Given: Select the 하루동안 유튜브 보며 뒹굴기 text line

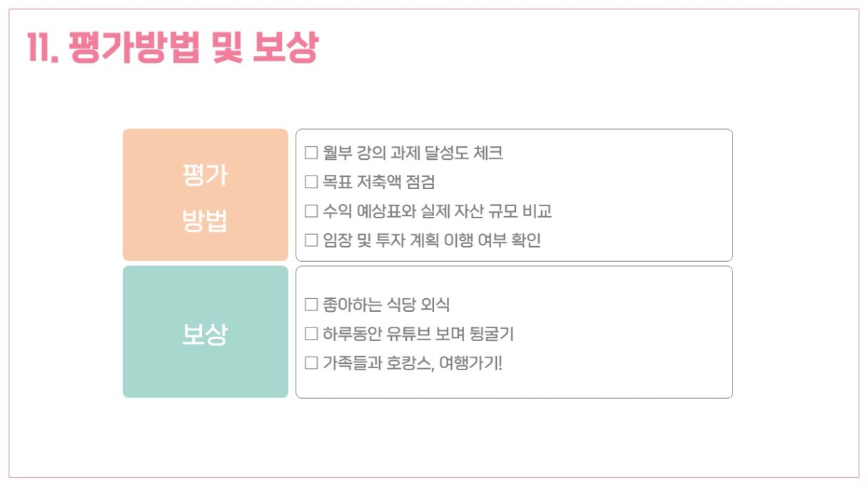Looking at the screenshot, I should pos(418,334).
